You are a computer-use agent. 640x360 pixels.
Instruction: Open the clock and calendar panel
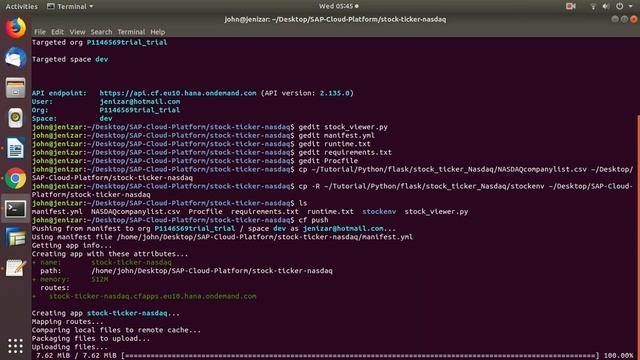pos(338,6)
